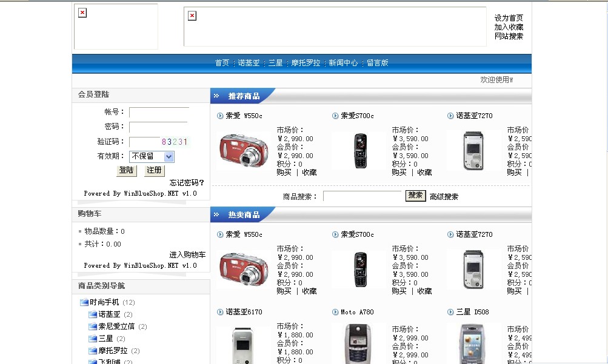Image resolution: width=608 pixels, height=364 pixels.
Task: Open the 高级搜索 link
Action: pos(444,197)
